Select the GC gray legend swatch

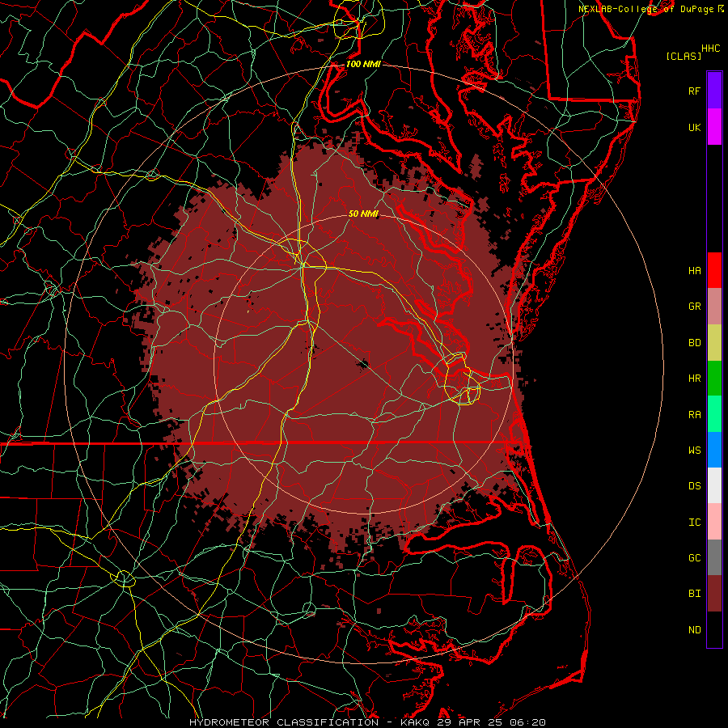coord(714,557)
